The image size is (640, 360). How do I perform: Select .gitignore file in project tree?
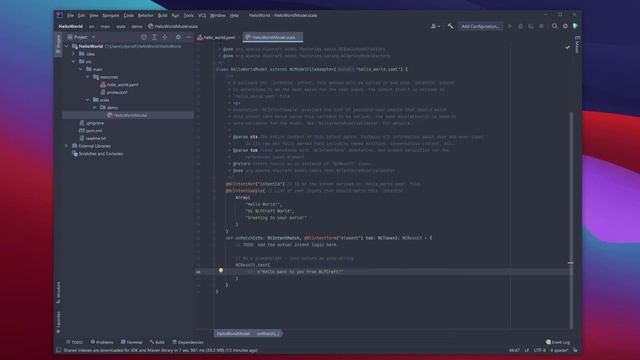[x=91, y=123]
